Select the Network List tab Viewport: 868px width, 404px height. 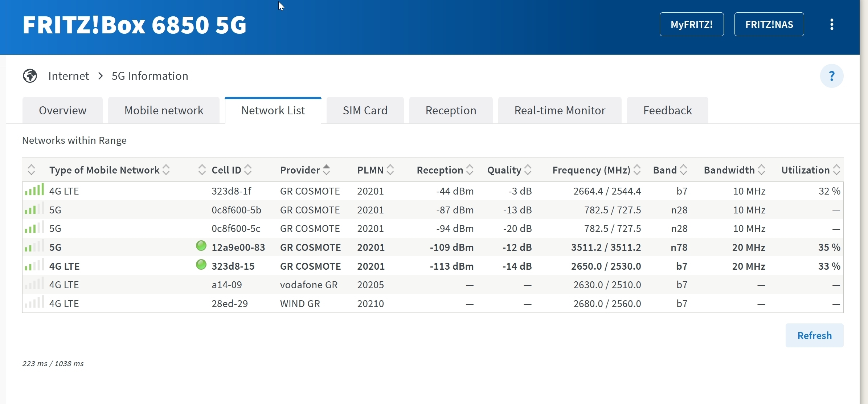point(273,110)
